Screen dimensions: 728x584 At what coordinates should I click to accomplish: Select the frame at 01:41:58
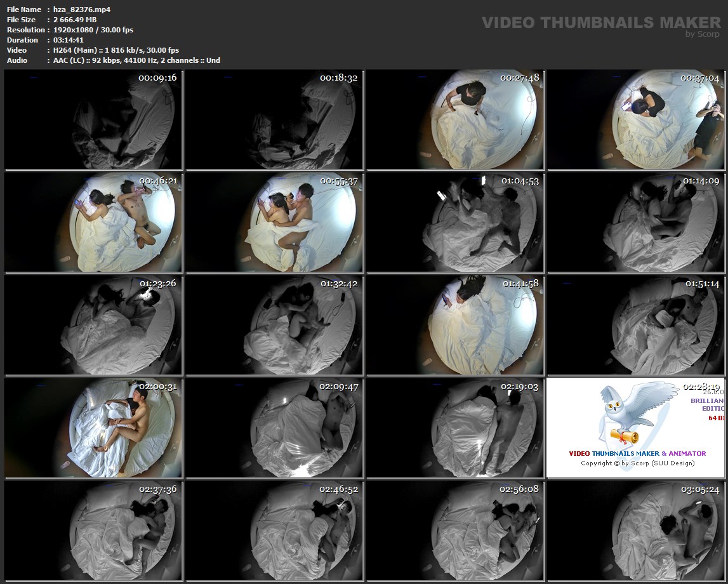[x=456, y=325]
